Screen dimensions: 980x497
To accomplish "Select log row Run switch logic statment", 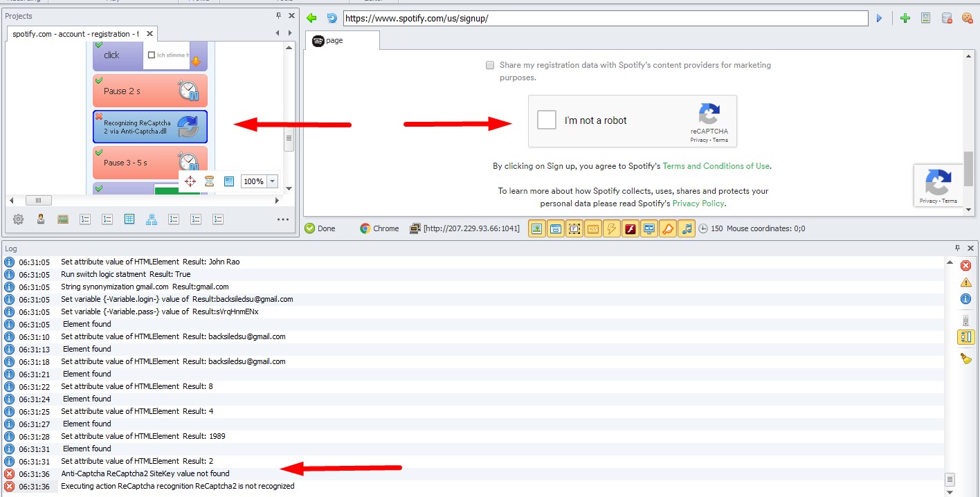I will click(473, 274).
